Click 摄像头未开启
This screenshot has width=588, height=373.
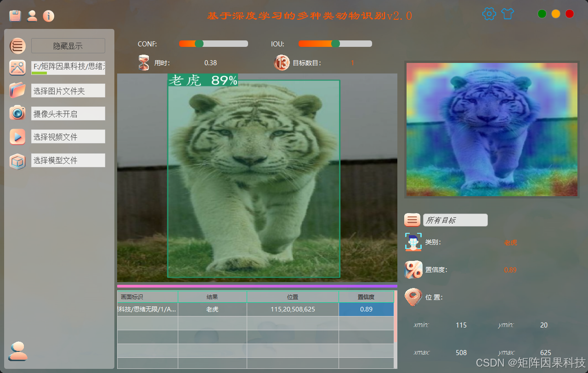pos(68,113)
